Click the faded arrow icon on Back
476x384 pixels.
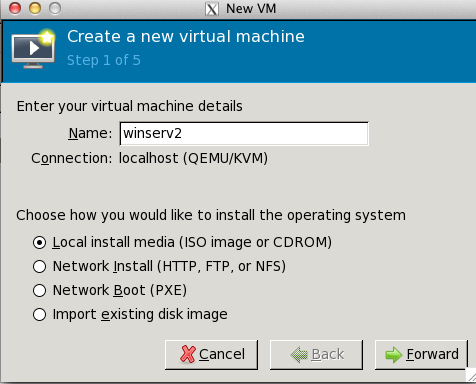tap(299, 354)
